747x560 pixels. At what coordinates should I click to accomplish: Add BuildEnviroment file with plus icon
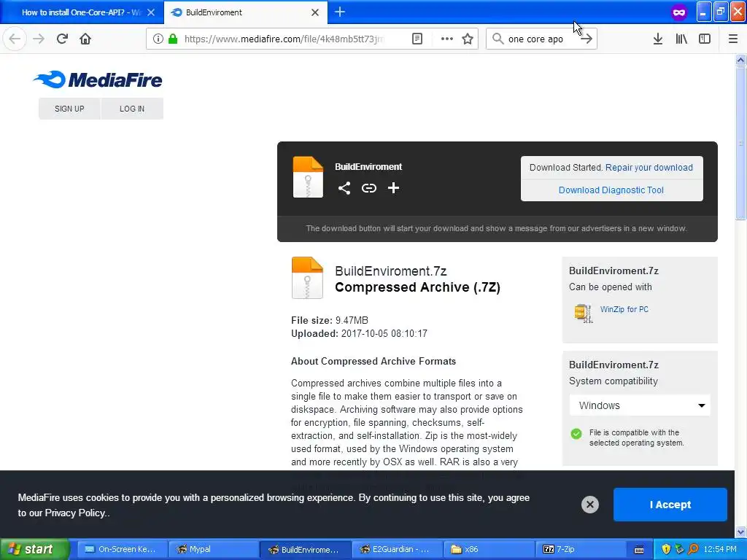[393, 188]
